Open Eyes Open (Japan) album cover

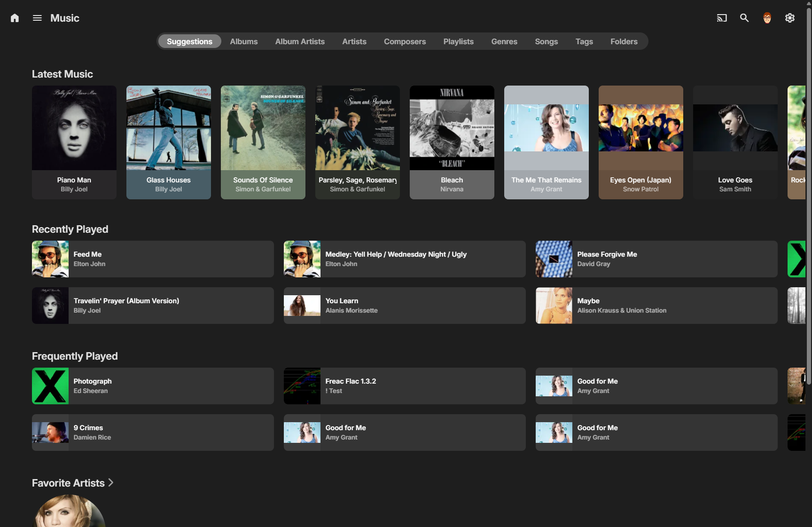click(641, 128)
